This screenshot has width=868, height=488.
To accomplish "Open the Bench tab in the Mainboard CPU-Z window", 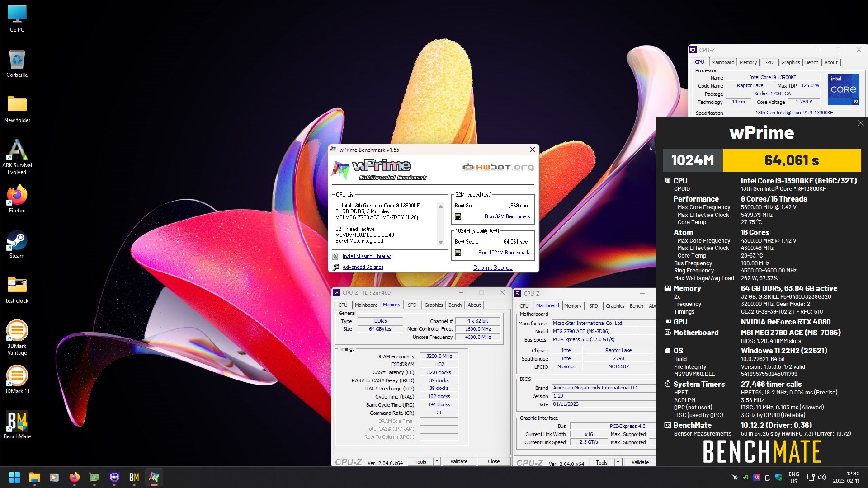I will (636, 306).
